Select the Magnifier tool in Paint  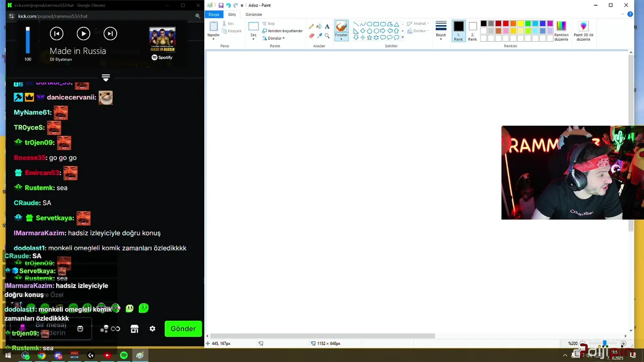(327, 36)
